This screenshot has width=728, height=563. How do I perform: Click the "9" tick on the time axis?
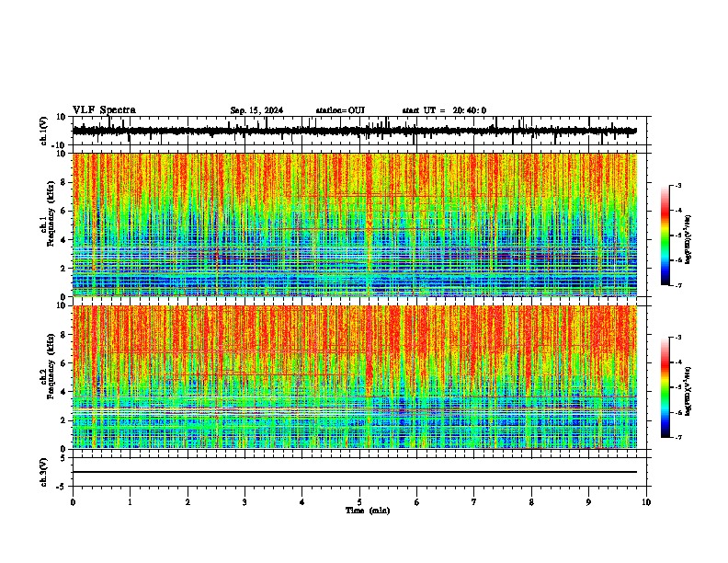pyautogui.click(x=588, y=502)
